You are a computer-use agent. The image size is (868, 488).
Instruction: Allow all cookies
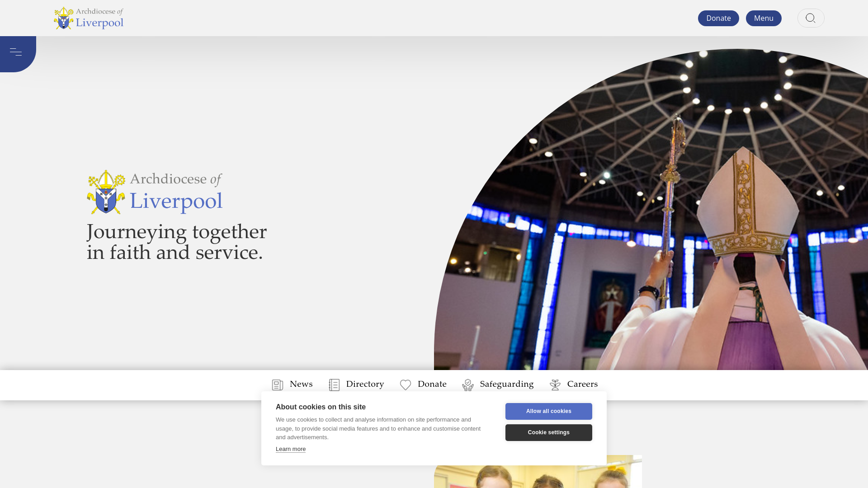[549, 411]
